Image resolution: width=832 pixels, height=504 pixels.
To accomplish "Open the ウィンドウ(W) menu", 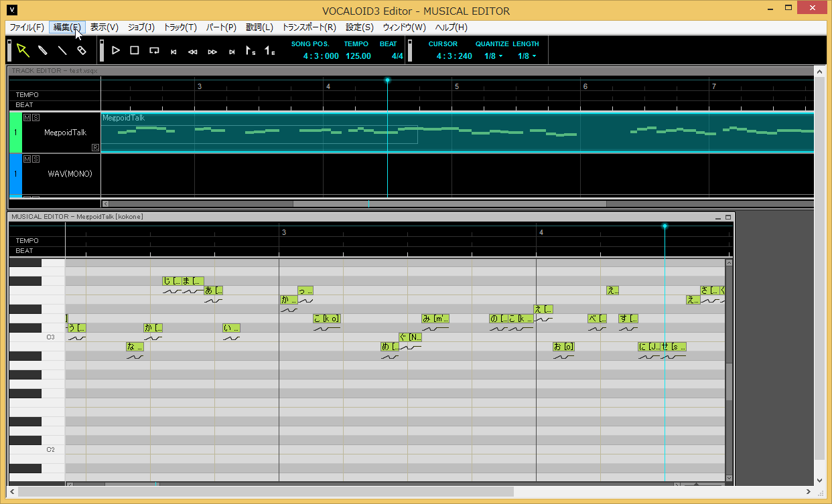I will pyautogui.click(x=405, y=27).
